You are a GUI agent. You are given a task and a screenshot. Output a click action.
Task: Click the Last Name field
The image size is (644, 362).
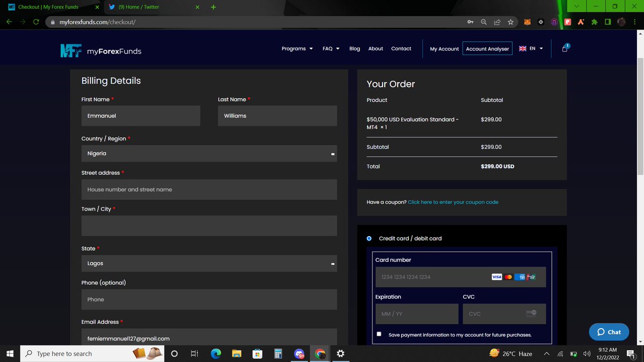click(277, 116)
